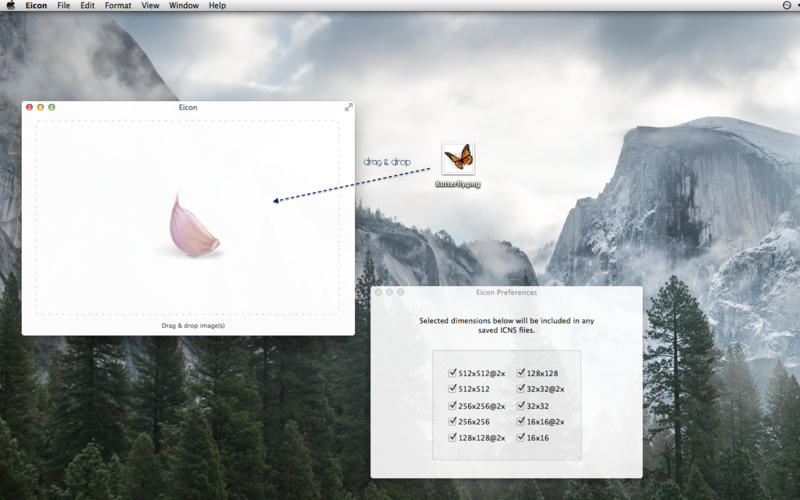Uncheck the 32x32@2x checkbox
The width and height of the screenshot is (800, 500).
click(521, 389)
